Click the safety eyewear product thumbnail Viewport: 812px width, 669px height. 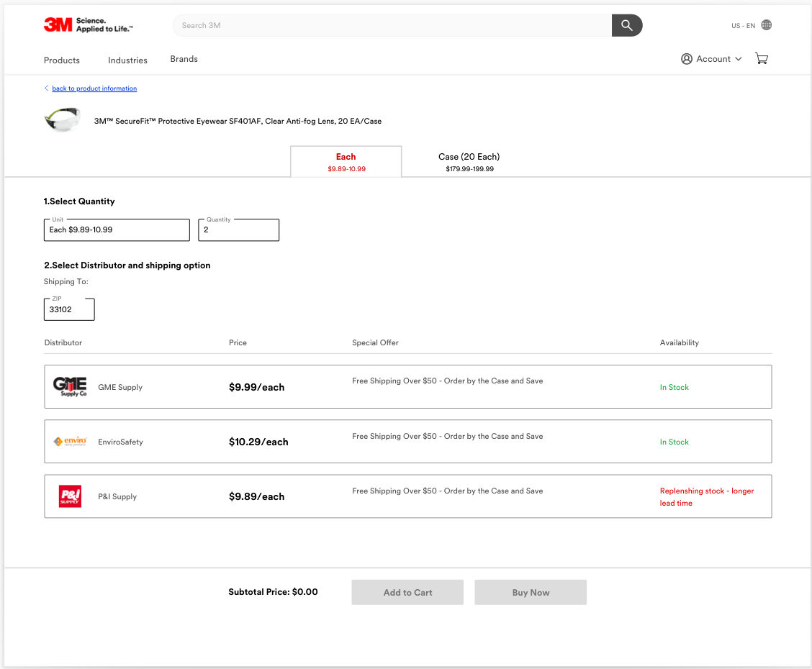(x=63, y=119)
